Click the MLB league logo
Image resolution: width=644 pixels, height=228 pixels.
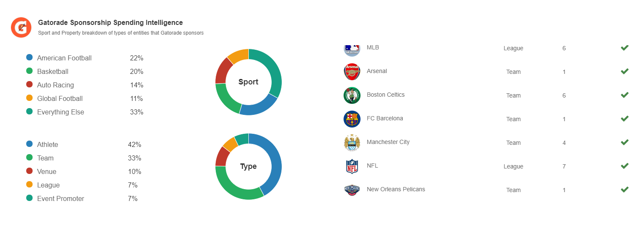[352, 50]
